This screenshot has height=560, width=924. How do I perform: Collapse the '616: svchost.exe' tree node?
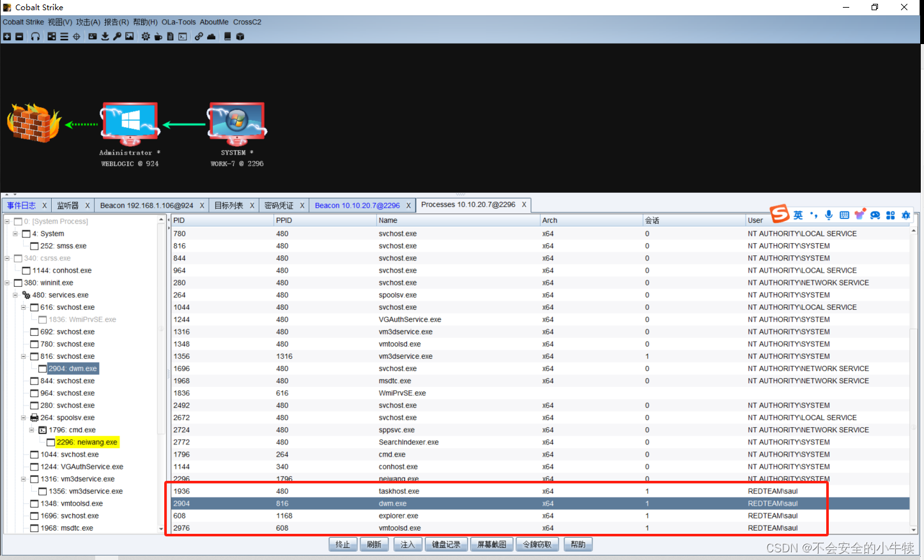tap(24, 307)
